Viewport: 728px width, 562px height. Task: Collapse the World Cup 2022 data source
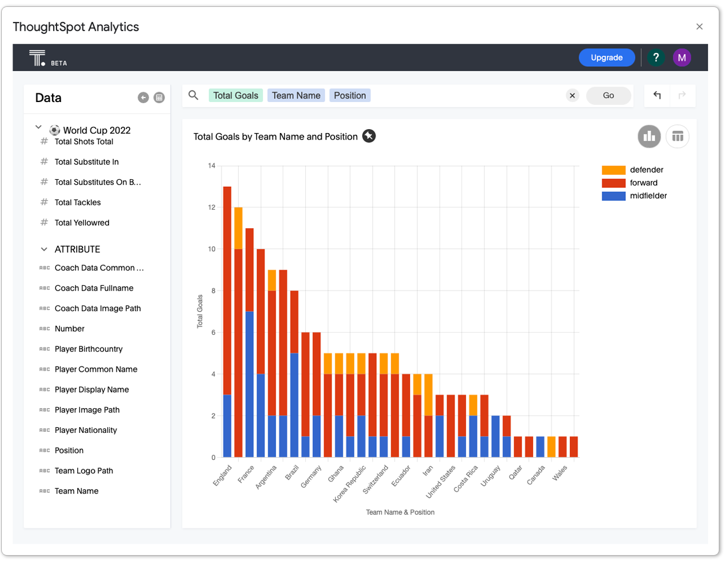39,127
